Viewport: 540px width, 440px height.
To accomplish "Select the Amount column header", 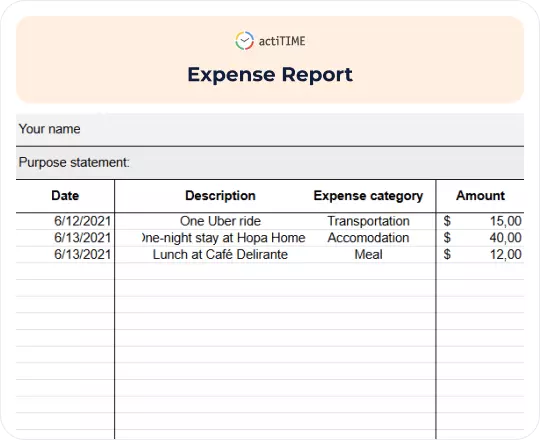I will click(480, 196).
